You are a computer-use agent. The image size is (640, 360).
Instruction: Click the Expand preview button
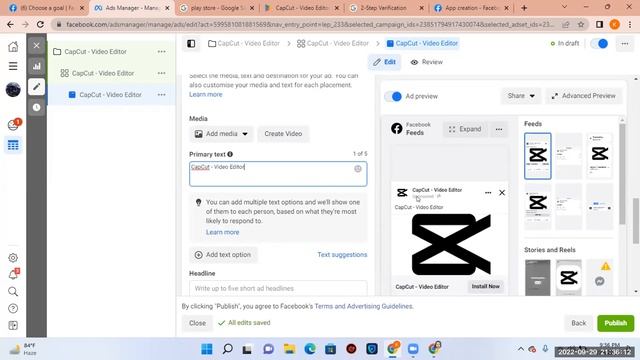pyautogui.click(x=465, y=129)
